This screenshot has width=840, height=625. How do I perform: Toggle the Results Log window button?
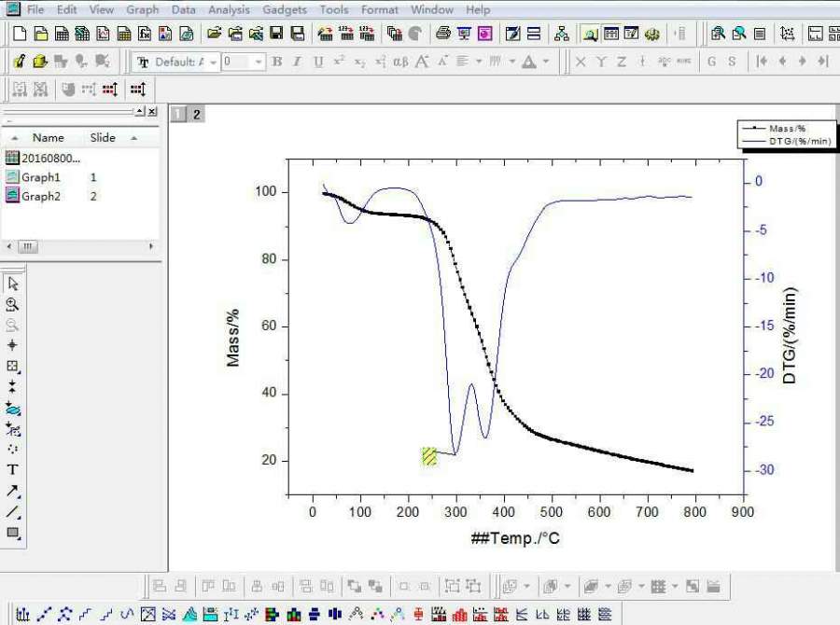click(610, 34)
